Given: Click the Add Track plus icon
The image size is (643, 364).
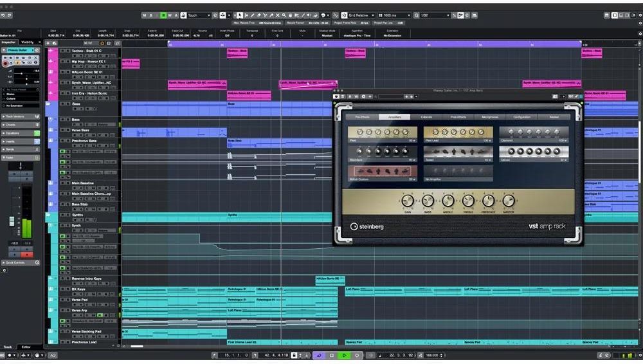Looking at the screenshot, I should (48, 43).
